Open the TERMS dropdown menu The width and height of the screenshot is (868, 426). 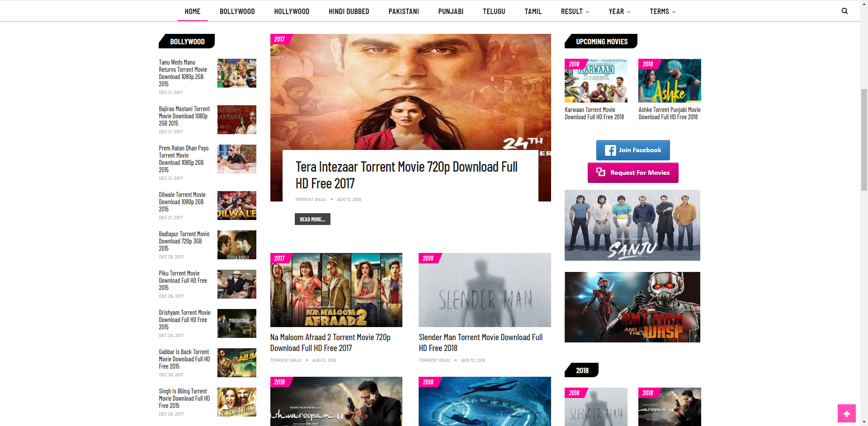click(x=662, y=12)
